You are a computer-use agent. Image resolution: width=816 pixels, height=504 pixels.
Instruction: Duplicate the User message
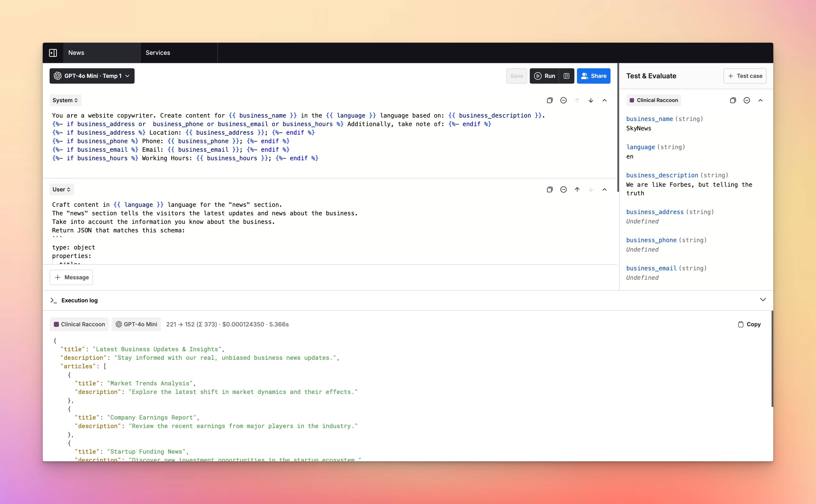tap(549, 189)
